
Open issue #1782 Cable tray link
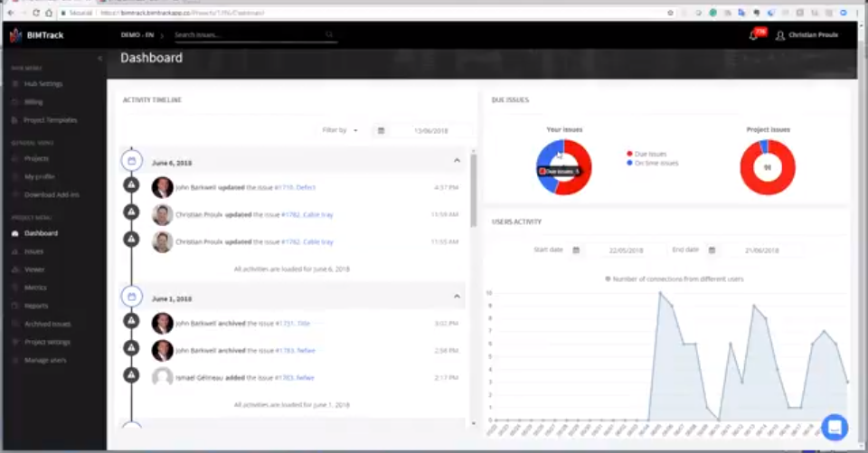point(307,214)
